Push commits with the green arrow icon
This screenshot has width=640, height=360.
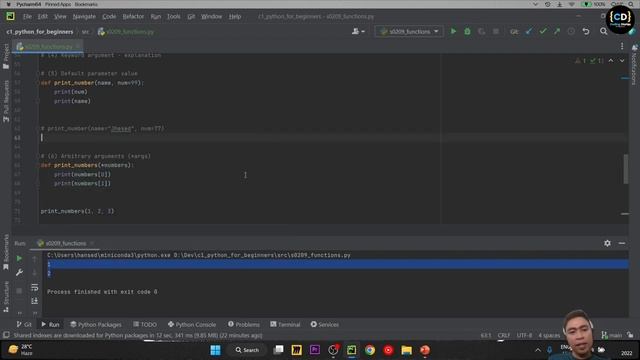click(557, 31)
